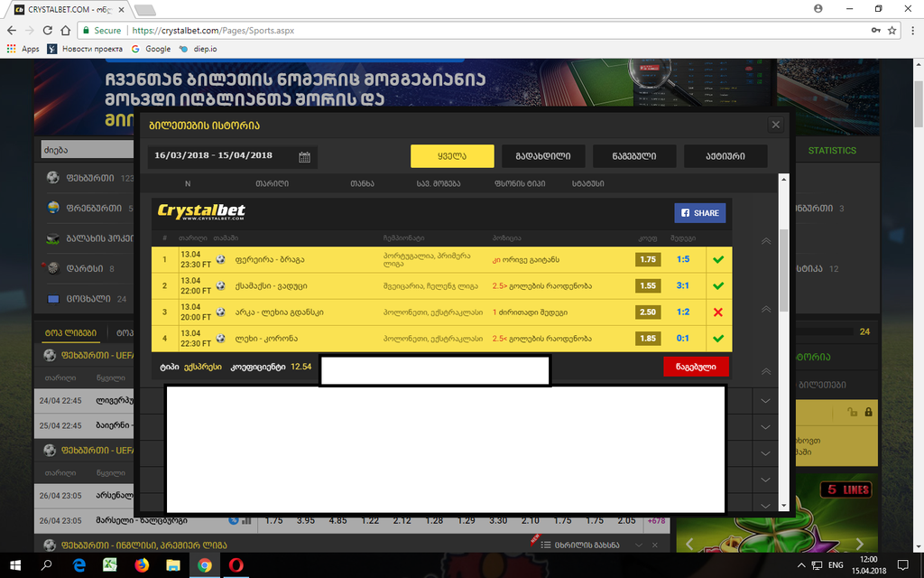Viewport: 924px width, 578px height.
Task: Click the dialog scrollbar up arrow
Action: coord(784,180)
